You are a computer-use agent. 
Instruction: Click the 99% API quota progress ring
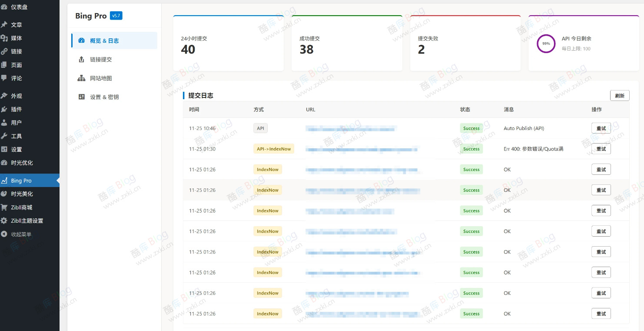pos(546,43)
